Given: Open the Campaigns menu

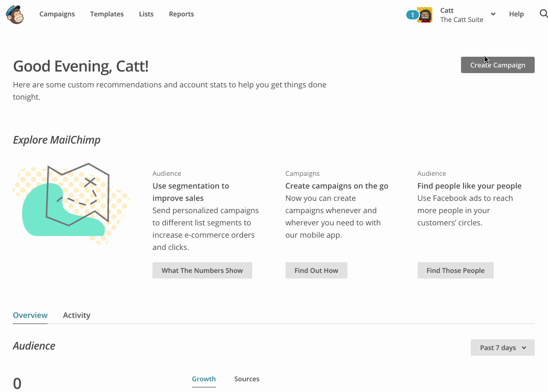Looking at the screenshot, I should click(x=57, y=14).
